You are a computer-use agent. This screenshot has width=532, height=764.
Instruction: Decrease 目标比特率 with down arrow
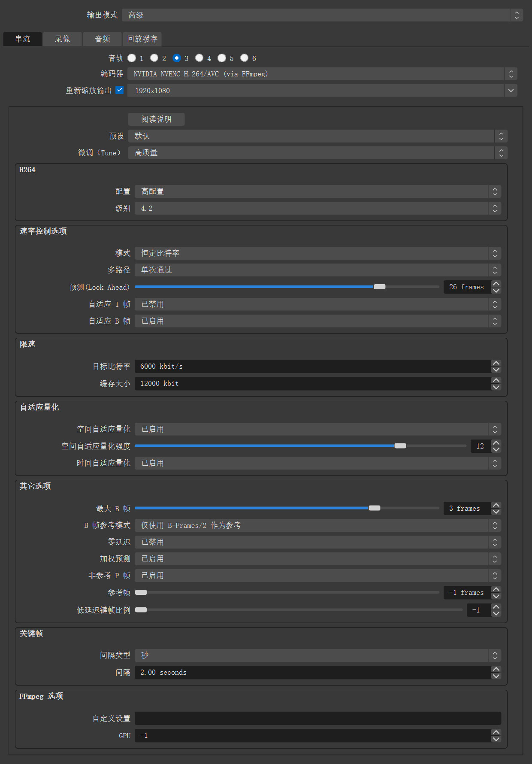496,370
